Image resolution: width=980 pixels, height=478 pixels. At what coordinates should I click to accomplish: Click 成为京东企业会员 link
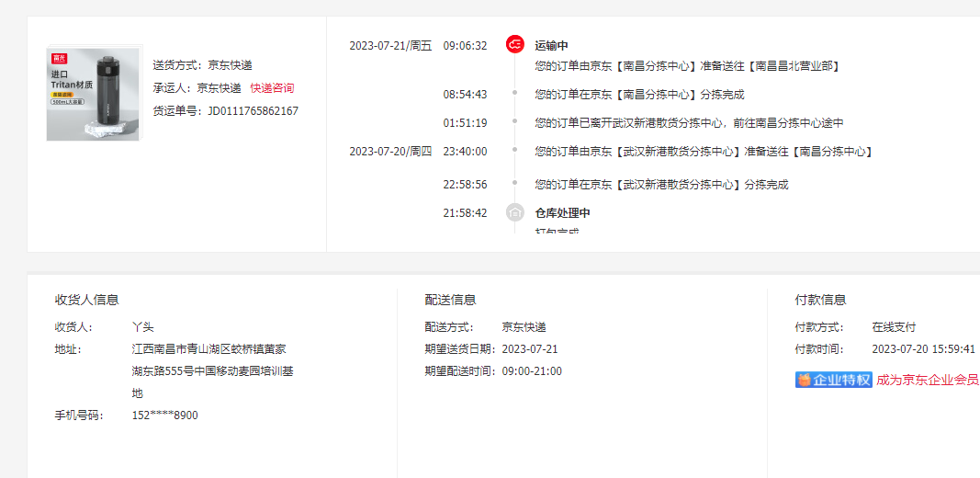coord(928,380)
